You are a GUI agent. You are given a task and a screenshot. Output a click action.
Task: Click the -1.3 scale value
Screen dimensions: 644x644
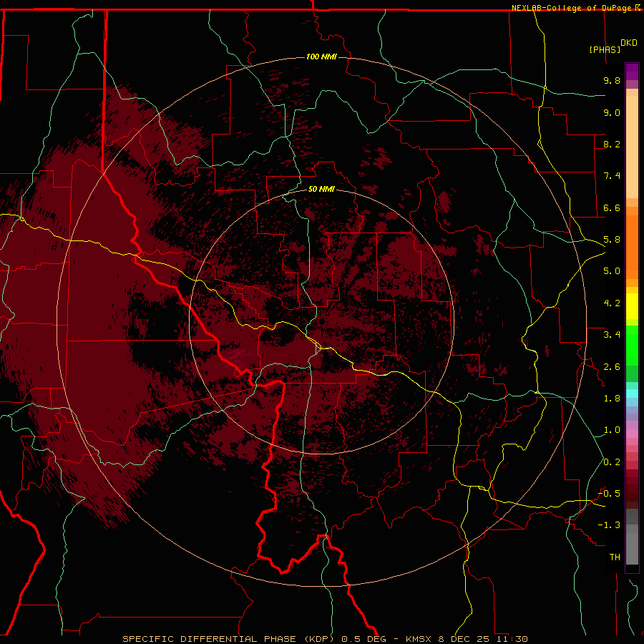pyautogui.click(x=609, y=525)
